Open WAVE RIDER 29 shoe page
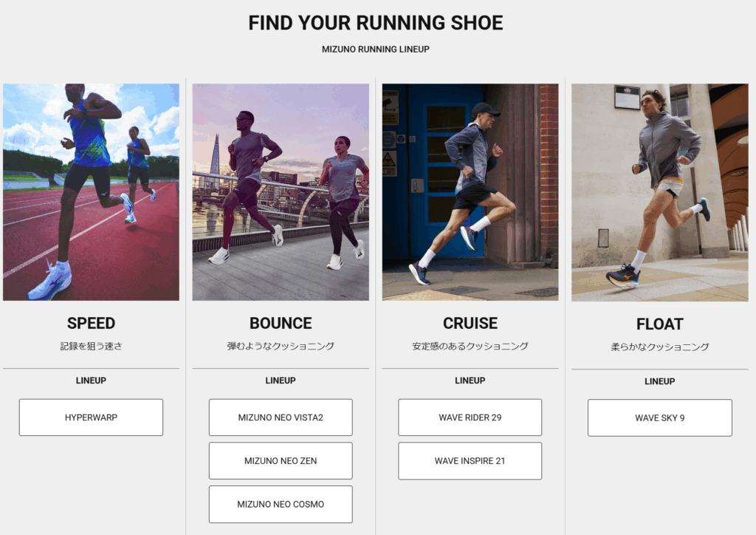 click(x=470, y=418)
